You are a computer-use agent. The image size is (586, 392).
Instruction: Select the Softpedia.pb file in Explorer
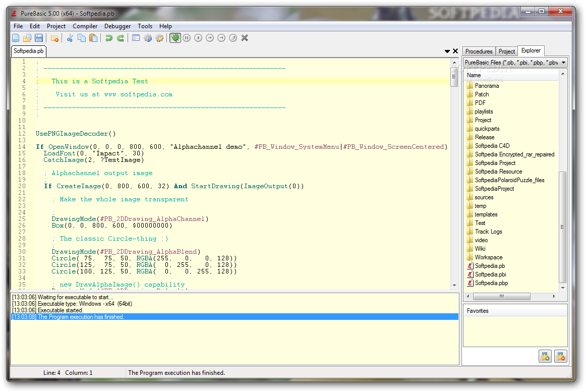pos(490,266)
